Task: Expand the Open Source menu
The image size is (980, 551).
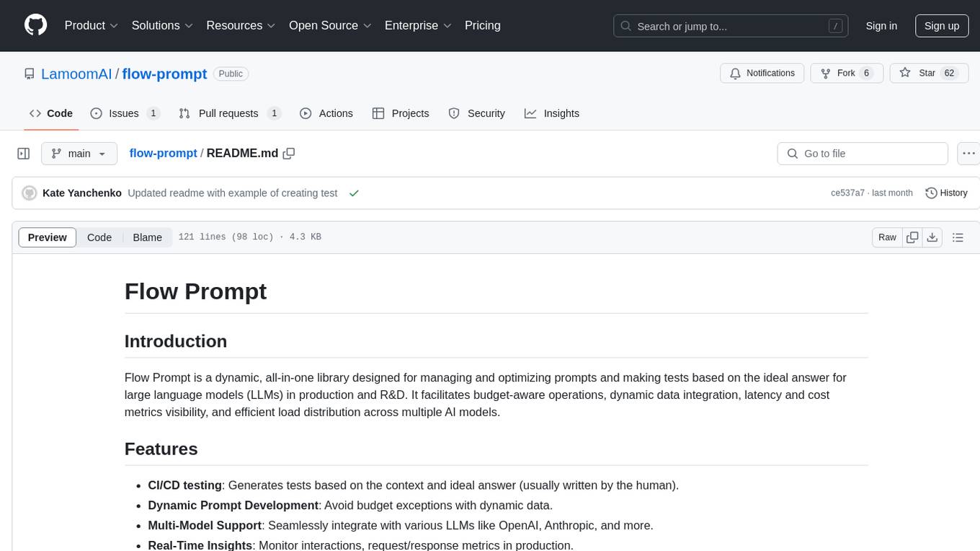Action: pyautogui.click(x=330, y=25)
